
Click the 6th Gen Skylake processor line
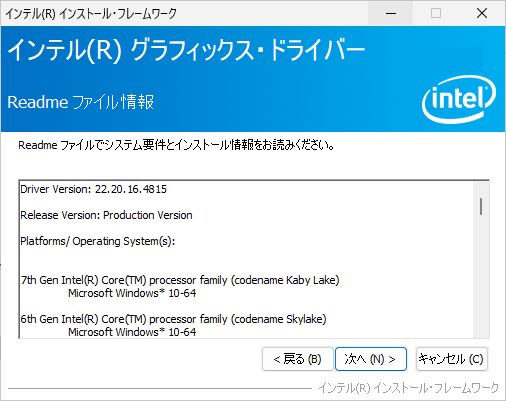coord(173,319)
